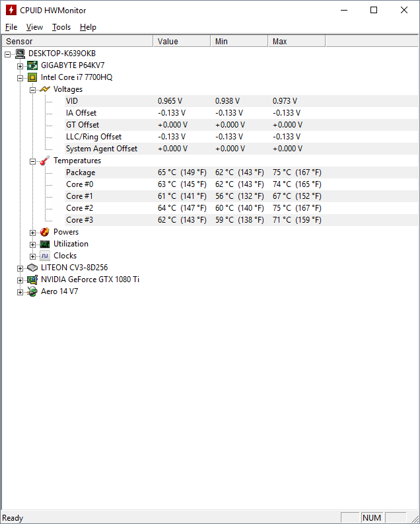The height and width of the screenshot is (524, 420).
Task: Select the Package temperature row label
Action: 81,172
